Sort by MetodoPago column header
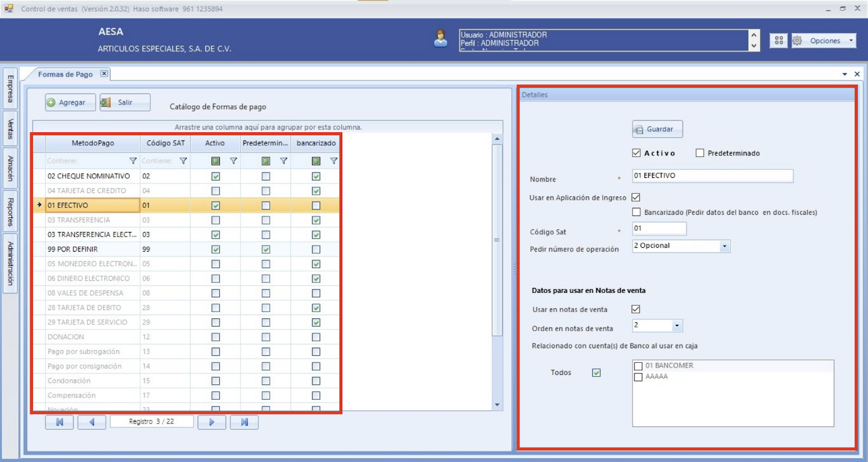This screenshot has width=868, height=462. click(x=93, y=143)
